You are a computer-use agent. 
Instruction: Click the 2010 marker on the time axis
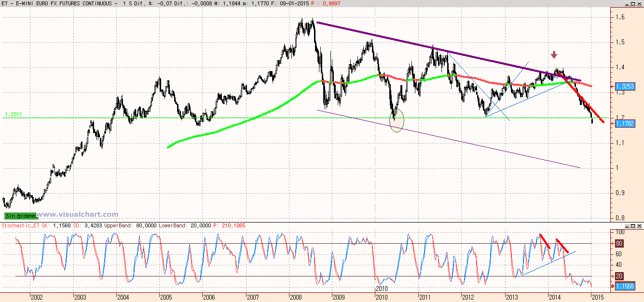point(382,288)
